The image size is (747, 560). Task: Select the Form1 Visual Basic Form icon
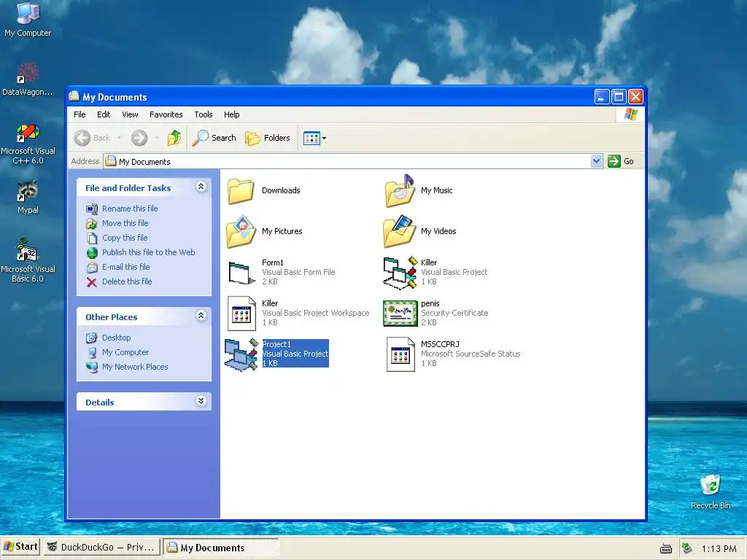click(242, 273)
